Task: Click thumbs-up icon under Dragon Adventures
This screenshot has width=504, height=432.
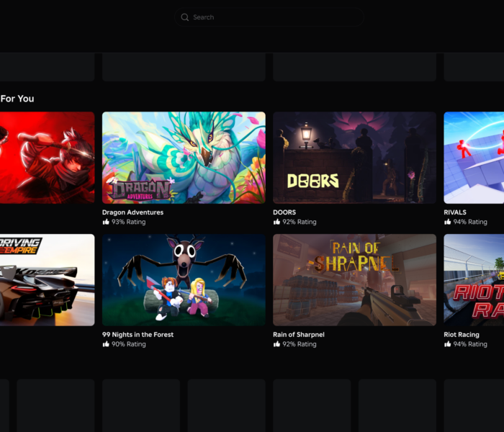Action: pos(106,222)
